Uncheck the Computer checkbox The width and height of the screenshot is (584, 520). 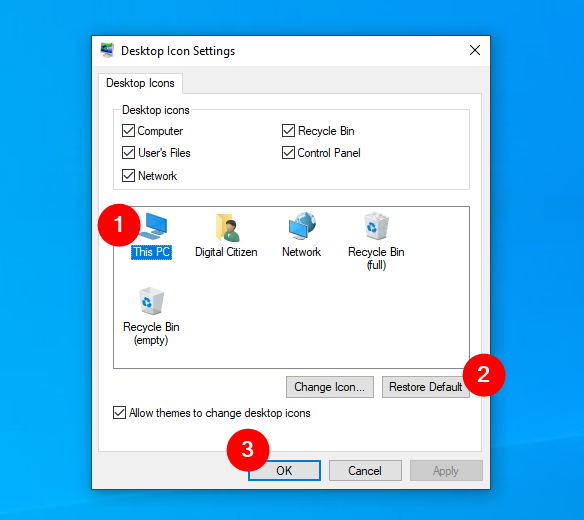click(x=128, y=131)
